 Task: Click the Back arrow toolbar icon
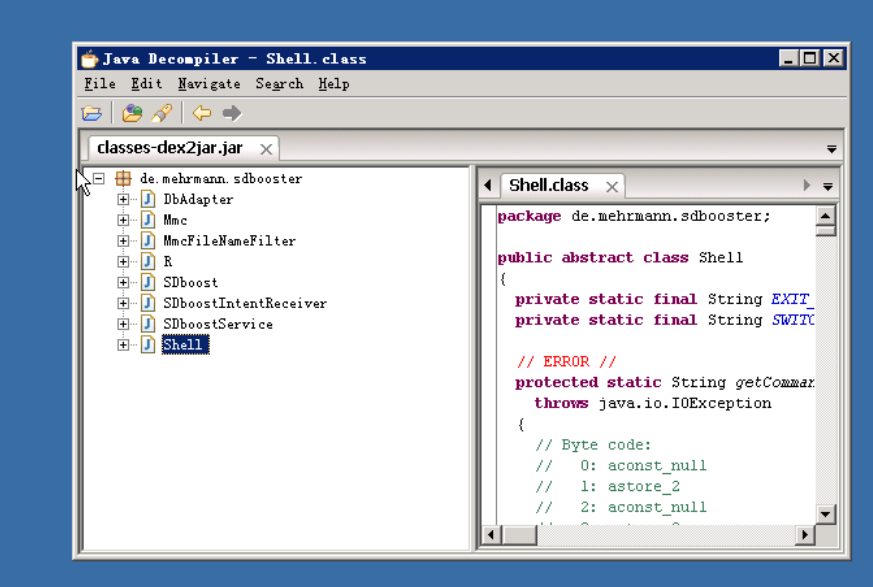tap(202, 113)
